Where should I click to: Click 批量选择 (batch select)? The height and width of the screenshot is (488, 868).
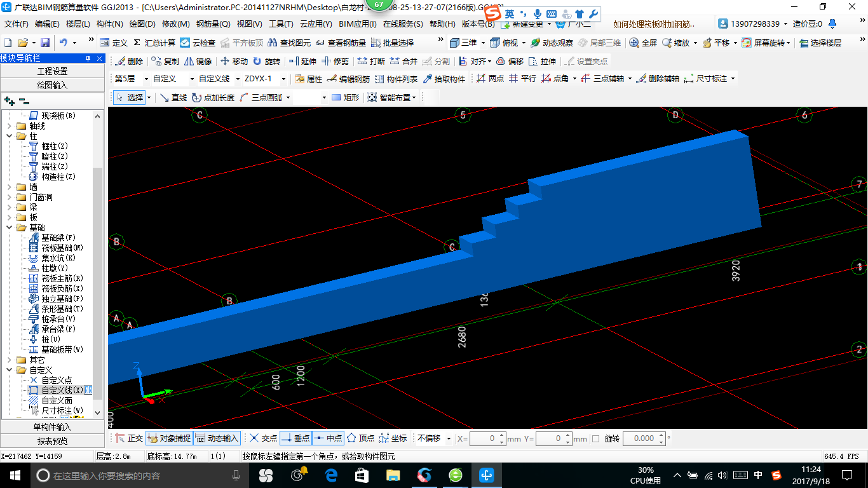tap(392, 43)
